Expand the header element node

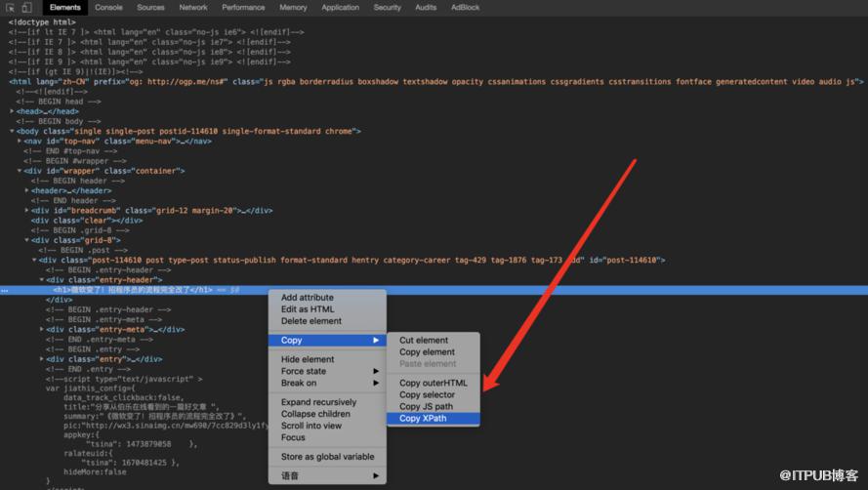click(26, 190)
